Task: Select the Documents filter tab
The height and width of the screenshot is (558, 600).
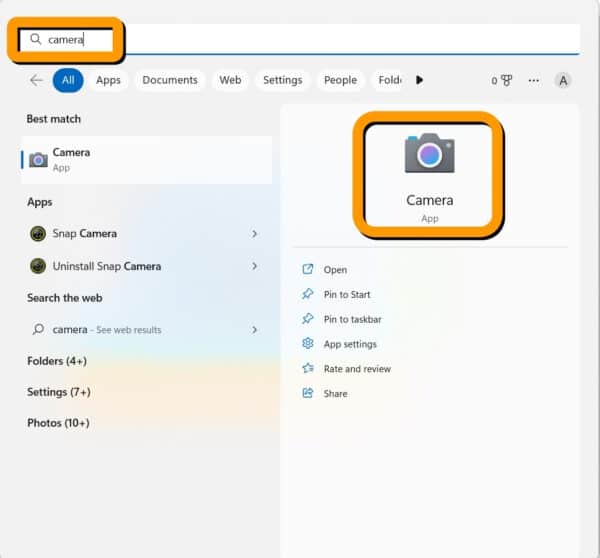Action: click(x=169, y=80)
